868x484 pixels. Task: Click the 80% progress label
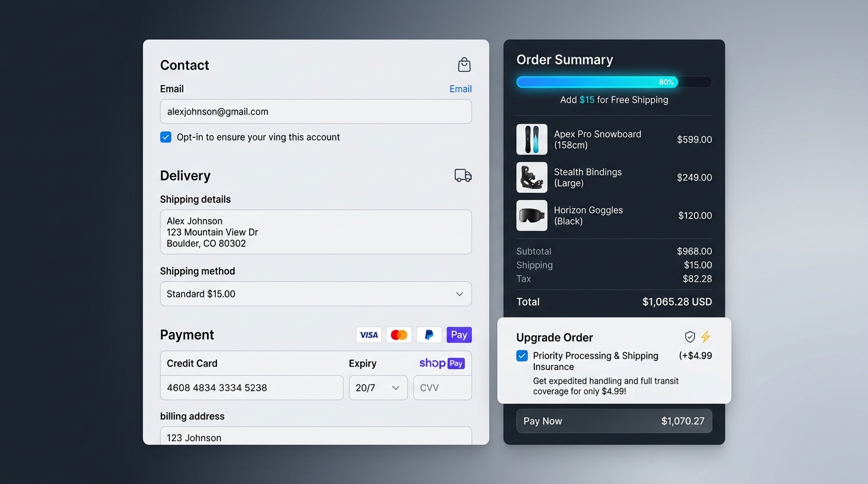[x=666, y=82]
